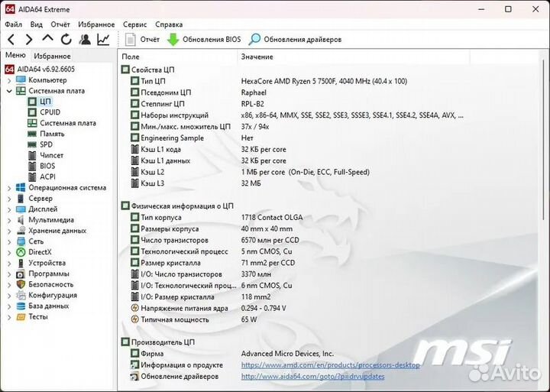This screenshot has width=550, height=392.
Task: Expand the Компьютер tree node
Action: 9,80
